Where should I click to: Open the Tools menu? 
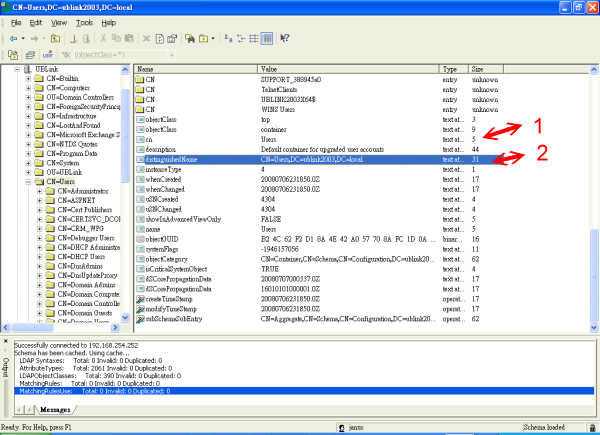point(84,23)
